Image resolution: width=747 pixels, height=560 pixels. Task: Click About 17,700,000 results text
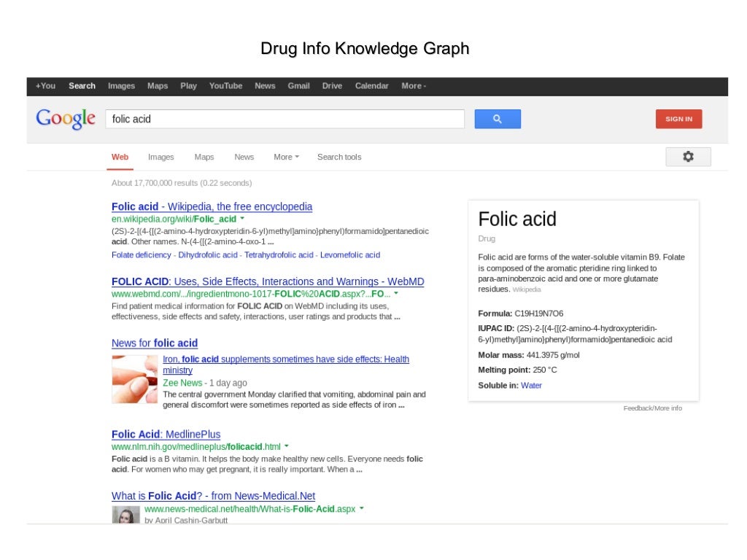[x=182, y=183]
